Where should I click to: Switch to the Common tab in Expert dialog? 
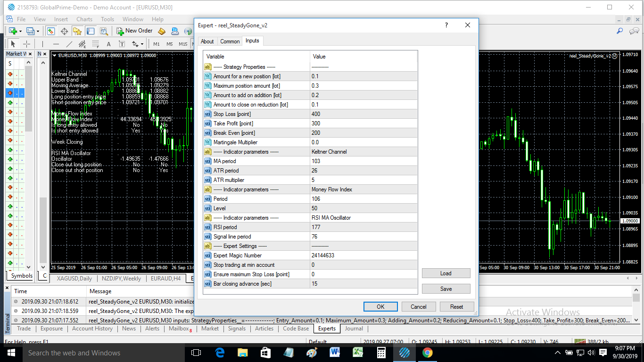[230, 41]
